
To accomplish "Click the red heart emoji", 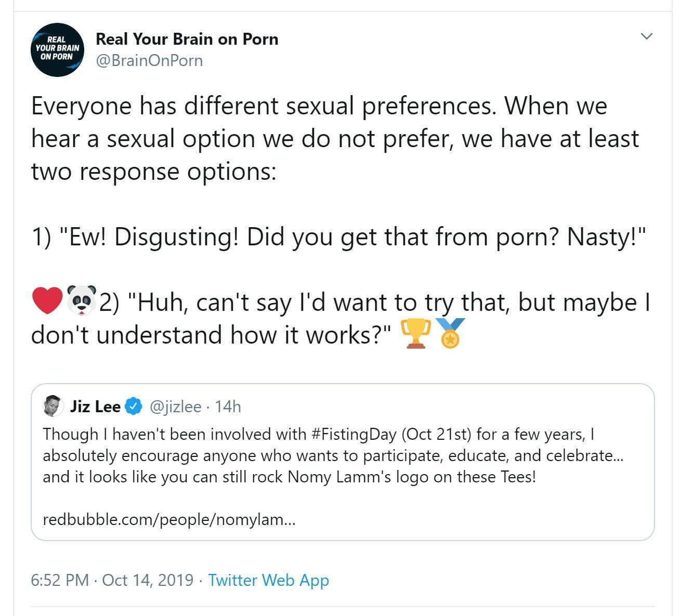I will [47, 301].
